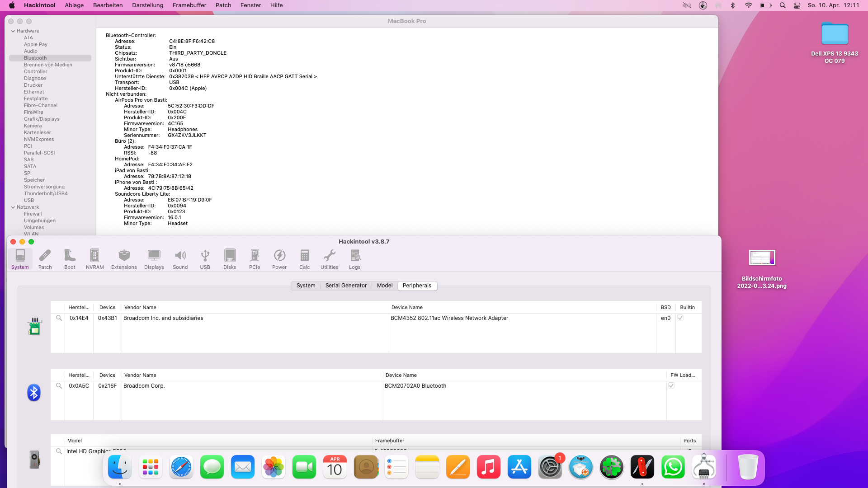The height and width of the screenshot is (488, 868).
Task: Open the Framebuffer menu
Action: point(189,5)
